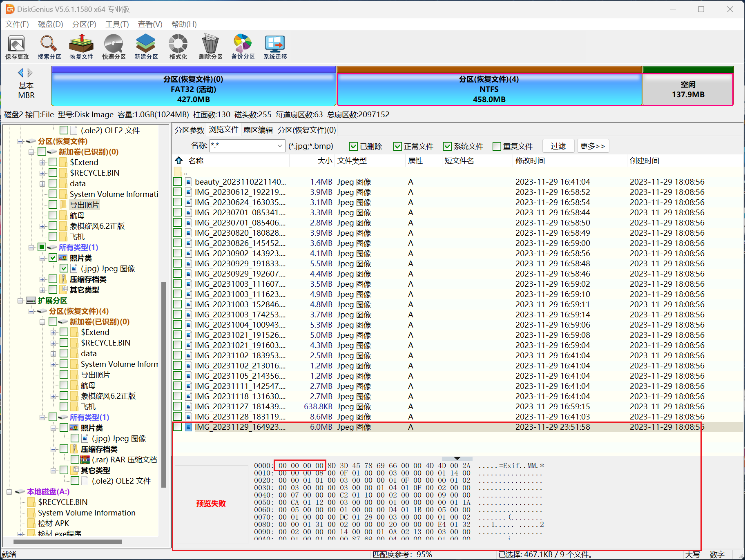Click the 新建分区 toolbar icon

(146, 47)
